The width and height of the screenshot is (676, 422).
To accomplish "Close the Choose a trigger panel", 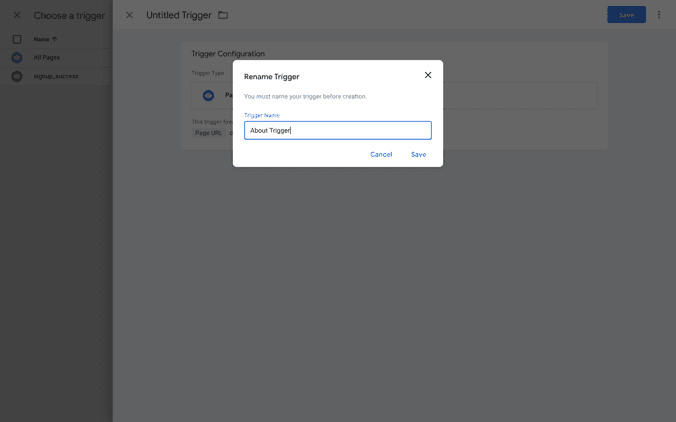I will click(x=17, y=15).
